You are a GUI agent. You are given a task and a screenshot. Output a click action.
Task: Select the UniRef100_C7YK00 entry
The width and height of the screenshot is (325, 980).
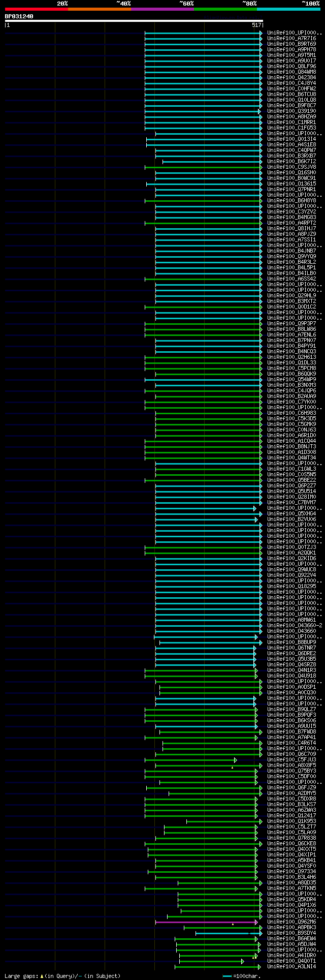point(291,402)
